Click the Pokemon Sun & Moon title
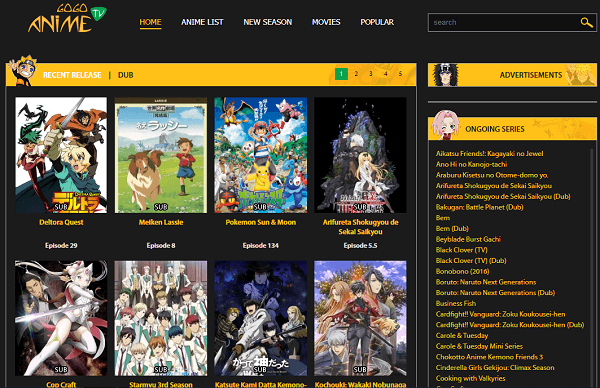 pyautogui.click(x=261, y=222)
